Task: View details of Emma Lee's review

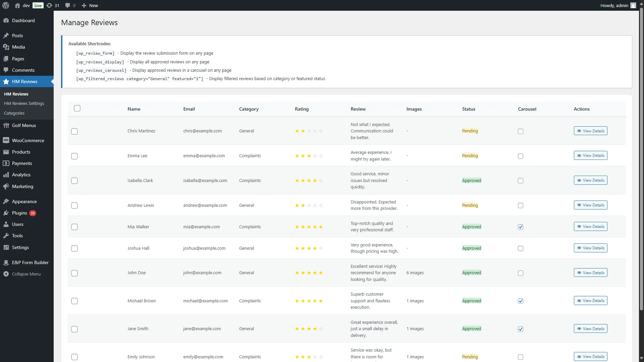Action: (590, 156)
